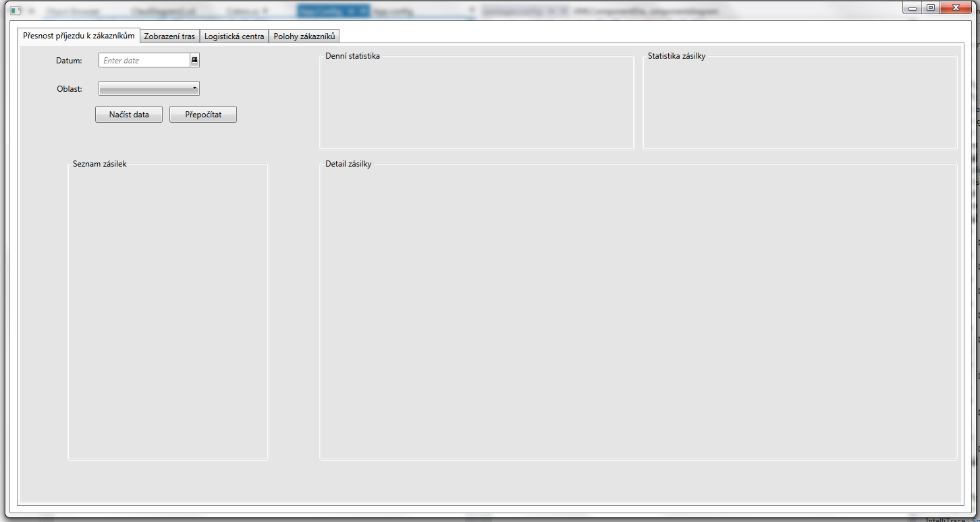Click the application icon in the title bar
This screenshot has width=980, height=522.
pyautogui.click(x=16, y=10)
